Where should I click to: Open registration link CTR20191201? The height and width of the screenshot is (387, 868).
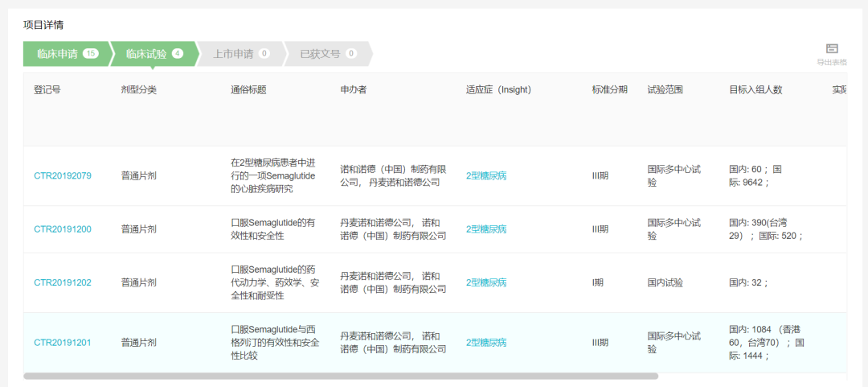63,342
